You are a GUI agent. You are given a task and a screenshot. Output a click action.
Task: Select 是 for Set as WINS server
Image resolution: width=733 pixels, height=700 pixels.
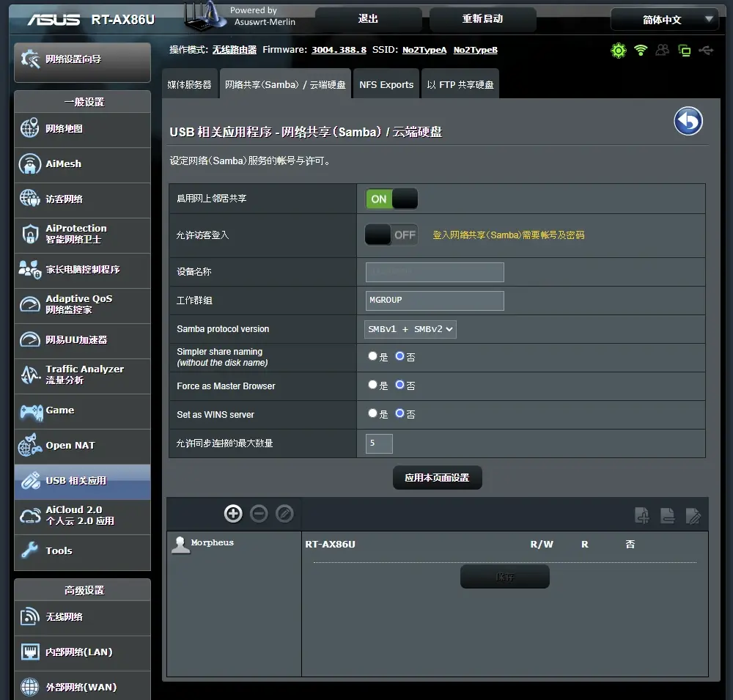click(x=372, y=413)
